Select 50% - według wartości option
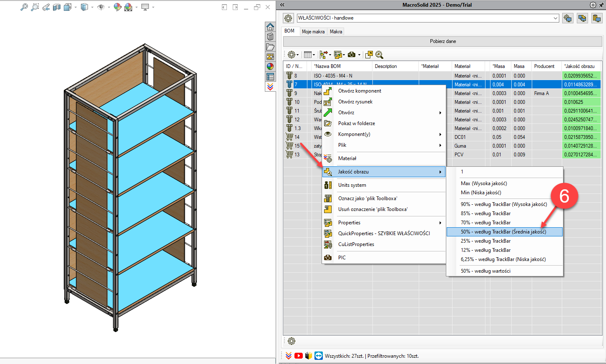 (505, 271)
